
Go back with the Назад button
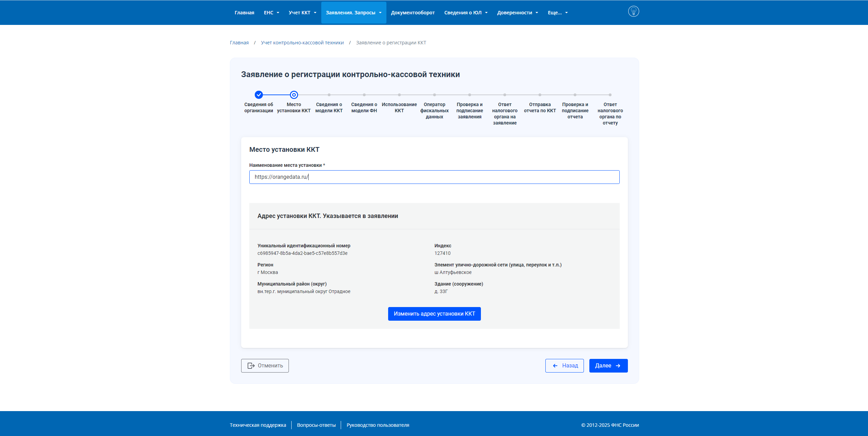[x=564, y=366]
